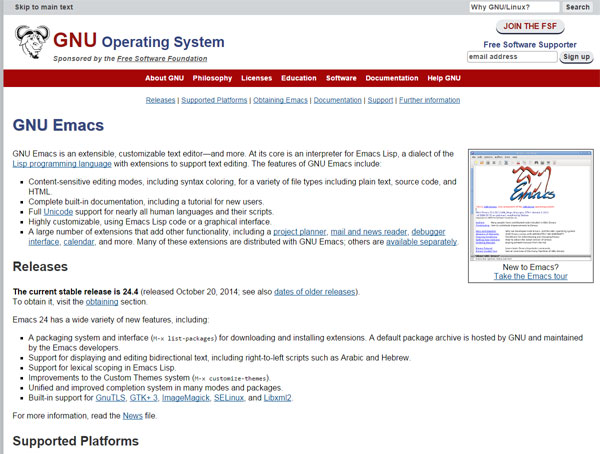Click 'M-x list-packages' code text
This screenshot has width=600, height=454.
[184, 338]
